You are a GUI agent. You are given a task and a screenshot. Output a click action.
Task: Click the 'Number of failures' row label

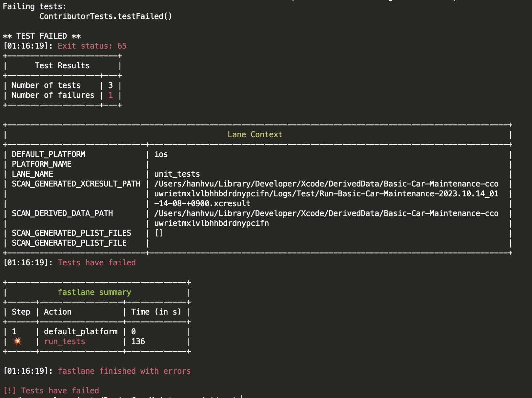point(53,95)
